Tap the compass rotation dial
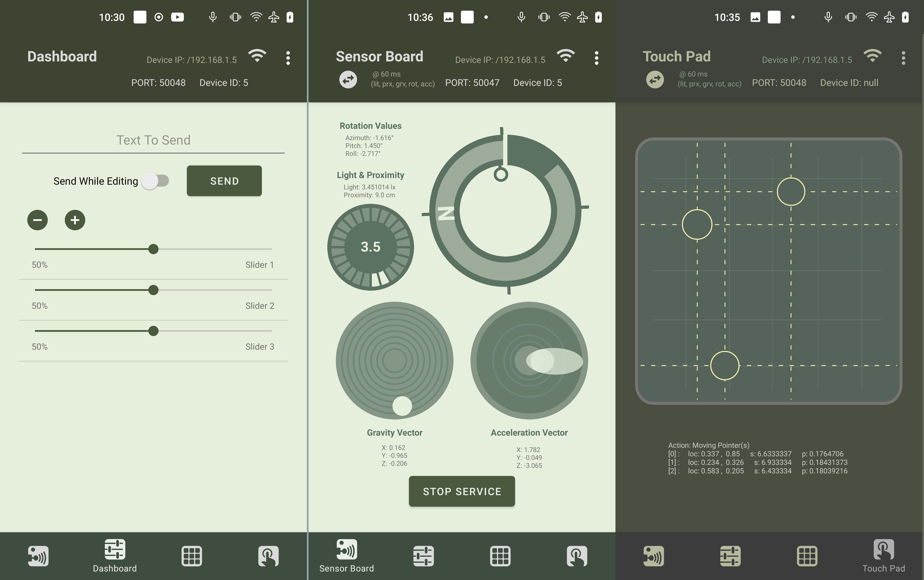 505,211
